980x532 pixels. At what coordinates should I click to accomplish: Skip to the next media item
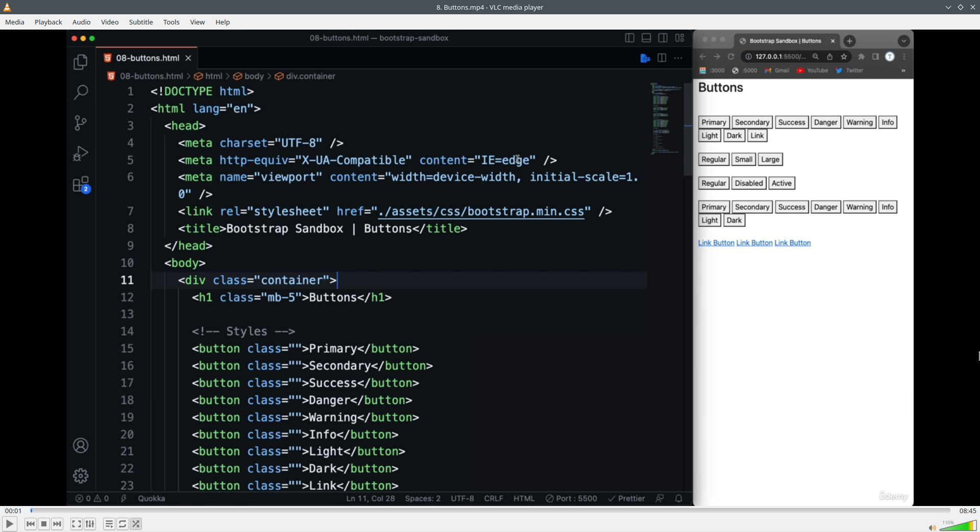coord(57,524)
